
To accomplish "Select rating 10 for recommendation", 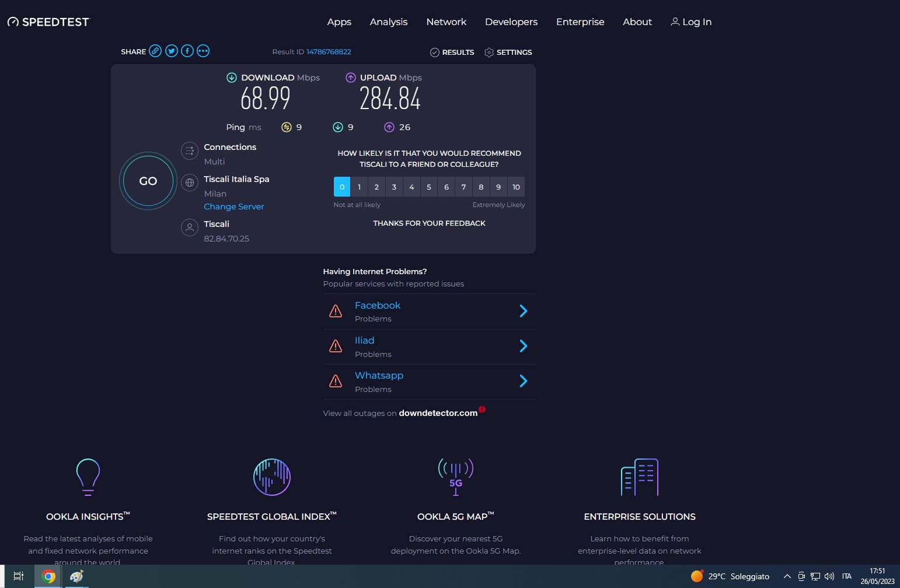I will tap(516, 187).
